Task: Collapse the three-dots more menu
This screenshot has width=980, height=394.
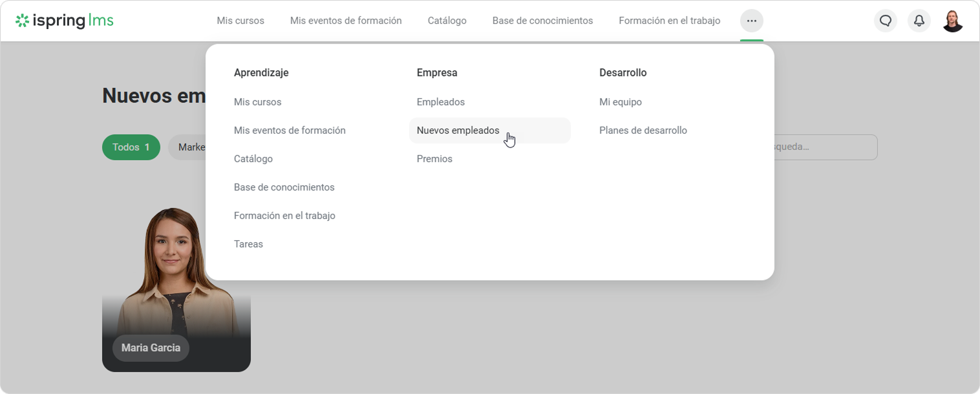Action: (751, 21)
